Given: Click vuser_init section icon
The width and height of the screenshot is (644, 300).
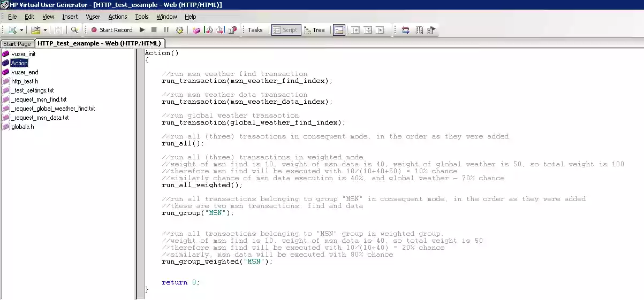Looking at the screenshot, I should click(6, 54).
